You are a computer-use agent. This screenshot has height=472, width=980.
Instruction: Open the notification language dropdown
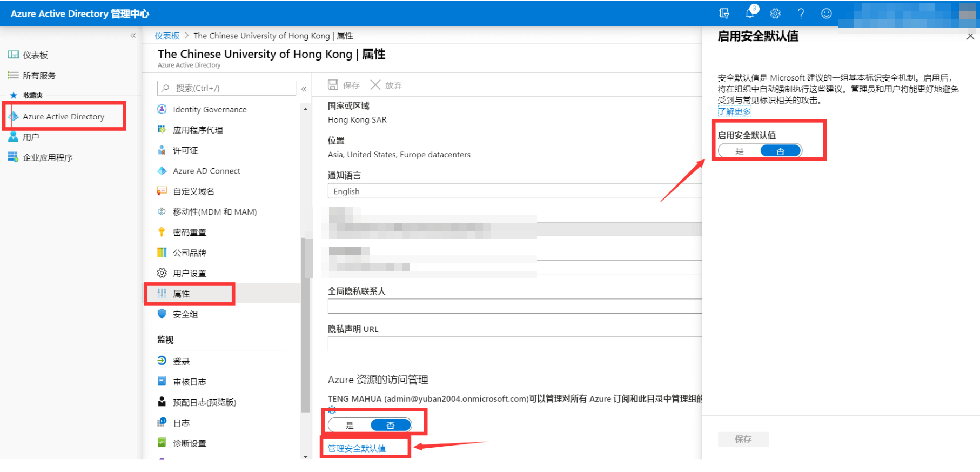pos(514,191)
